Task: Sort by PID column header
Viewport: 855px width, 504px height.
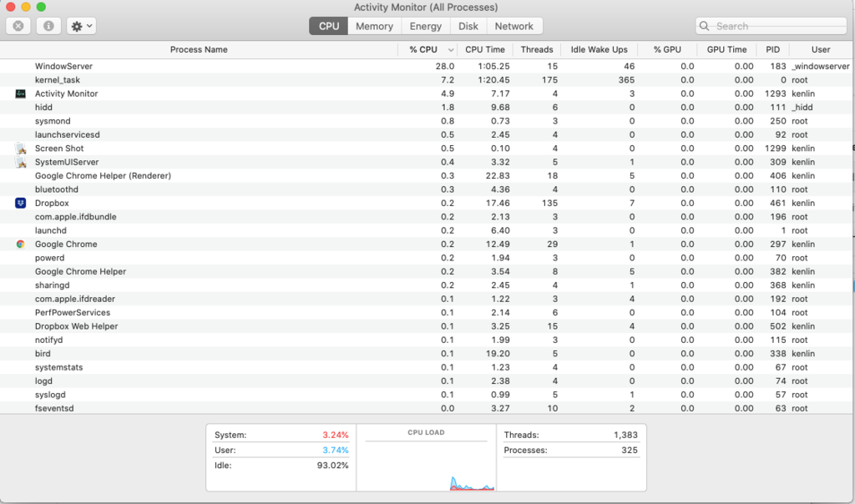Action: (772, 49)
